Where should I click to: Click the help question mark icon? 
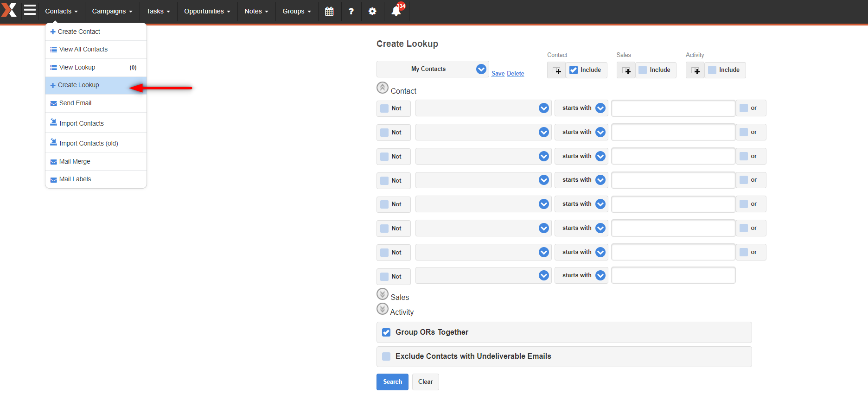351,11
